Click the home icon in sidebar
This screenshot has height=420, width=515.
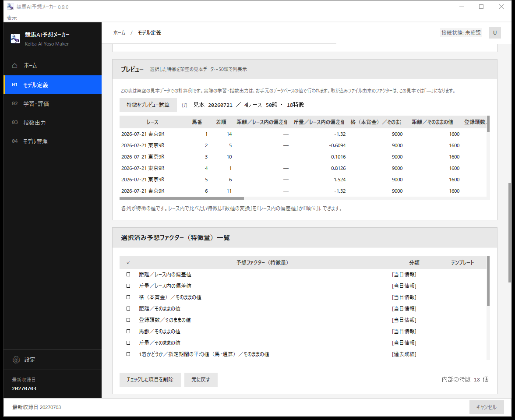(x=15, y=65)
